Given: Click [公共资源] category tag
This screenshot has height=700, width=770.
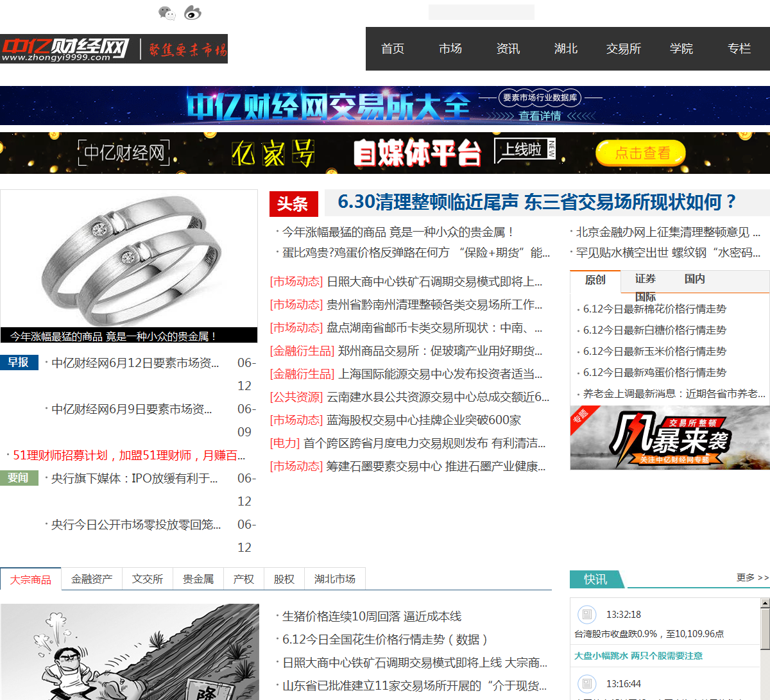Looking at the screenshot, I should (x=296, y=397).
